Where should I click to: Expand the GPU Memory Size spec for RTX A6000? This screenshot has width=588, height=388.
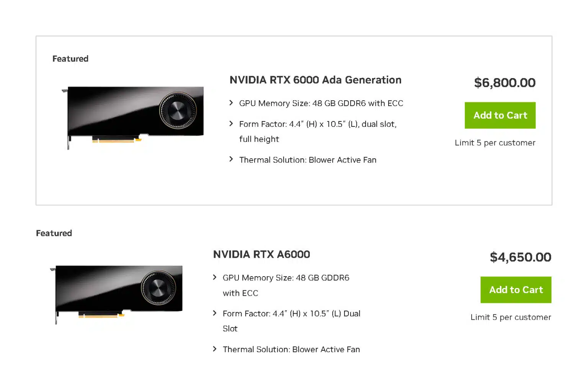pyautogui.click(x=214, y=277)
